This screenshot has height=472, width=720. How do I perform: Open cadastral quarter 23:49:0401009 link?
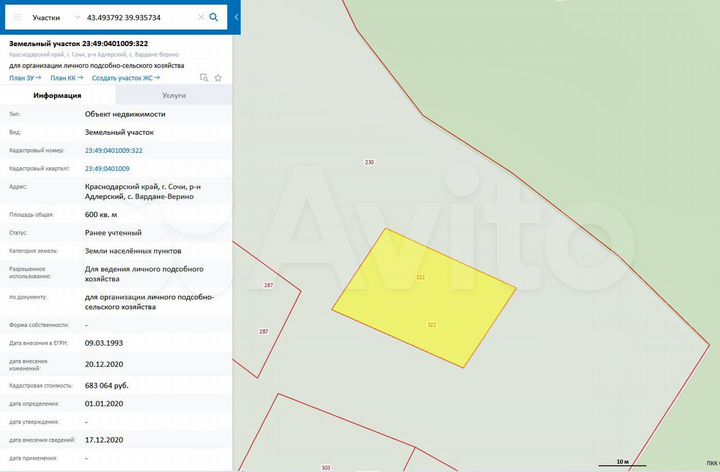pyautogui.click(x=107, y=169)
